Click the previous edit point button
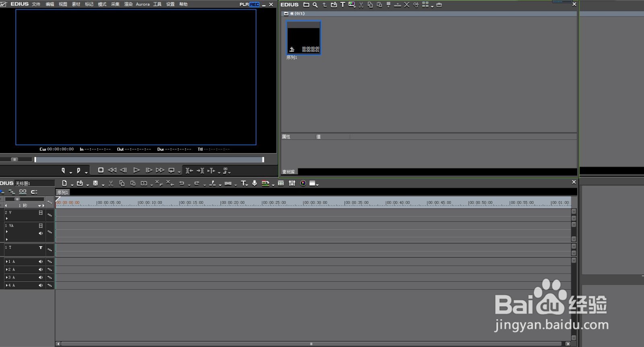Viewport: 644px width, 347px height. (x=189, y=170)
